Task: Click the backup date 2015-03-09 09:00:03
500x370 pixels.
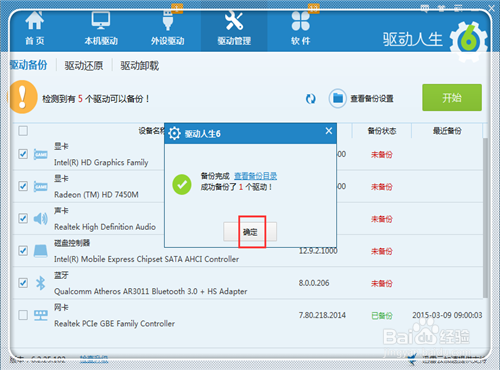Action: [447, 315]
